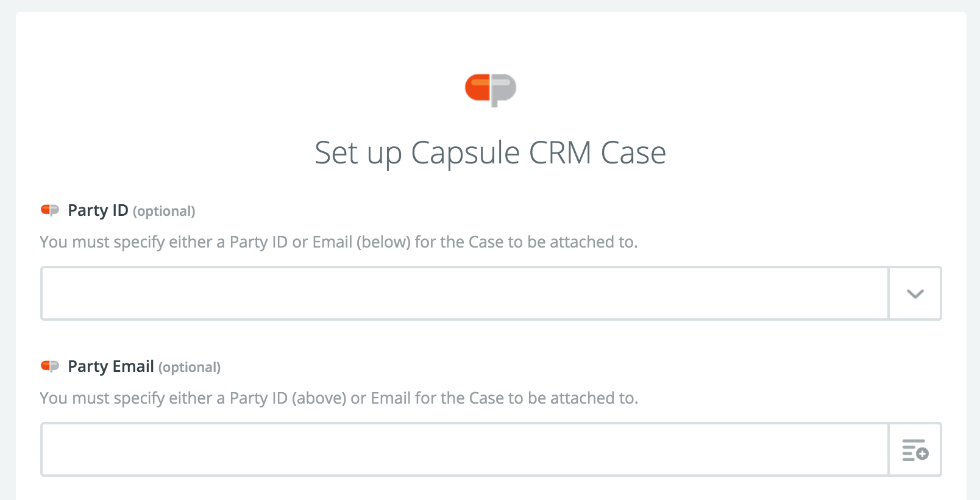This screenshot has width=980, height=500.
Task: Click the large Capsule CRM logo
Action: click(491, 90)
